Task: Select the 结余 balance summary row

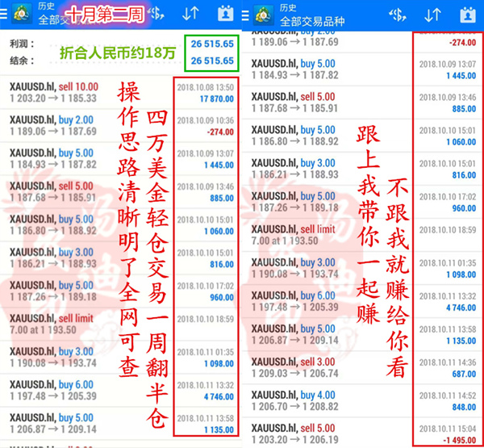Action: 120,61
